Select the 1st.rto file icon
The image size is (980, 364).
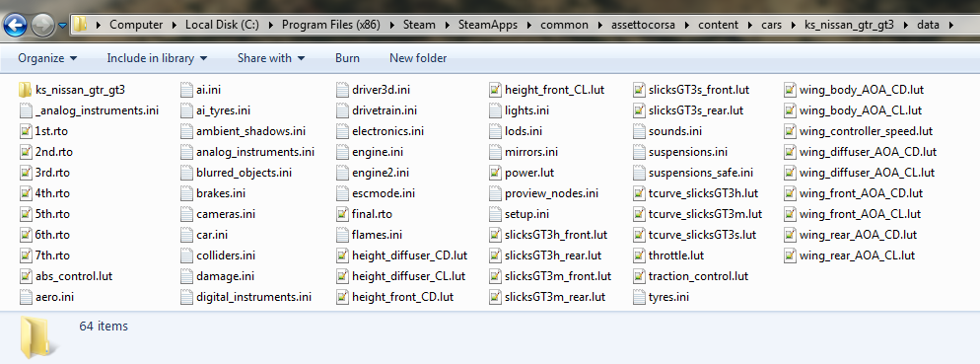[x=25, y=131]
